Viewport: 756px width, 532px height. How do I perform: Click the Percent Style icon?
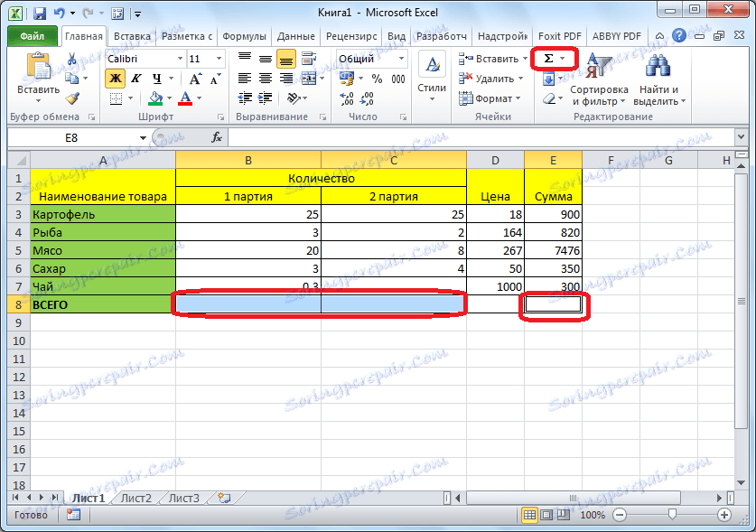click(x=377, y=79)
